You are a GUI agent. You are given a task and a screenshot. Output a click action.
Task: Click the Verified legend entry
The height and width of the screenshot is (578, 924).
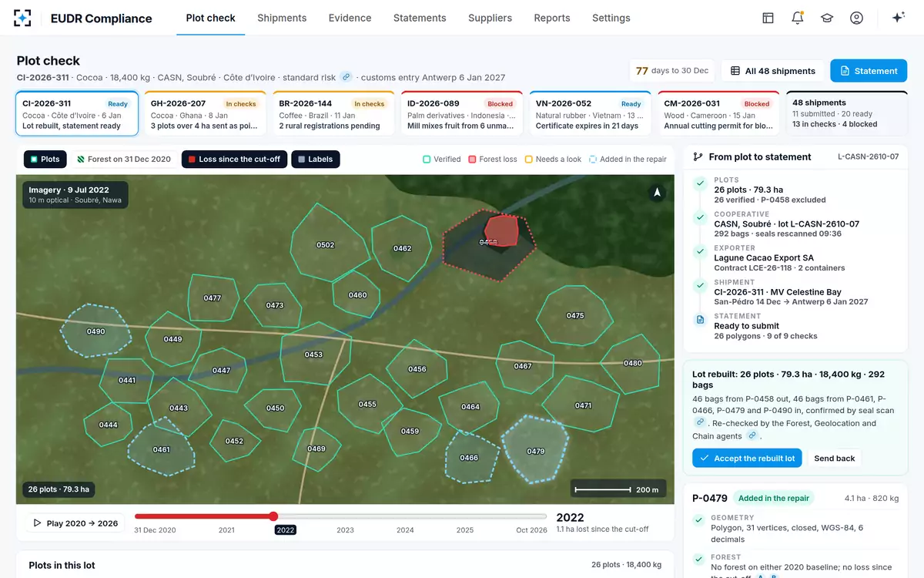(442, 160)
